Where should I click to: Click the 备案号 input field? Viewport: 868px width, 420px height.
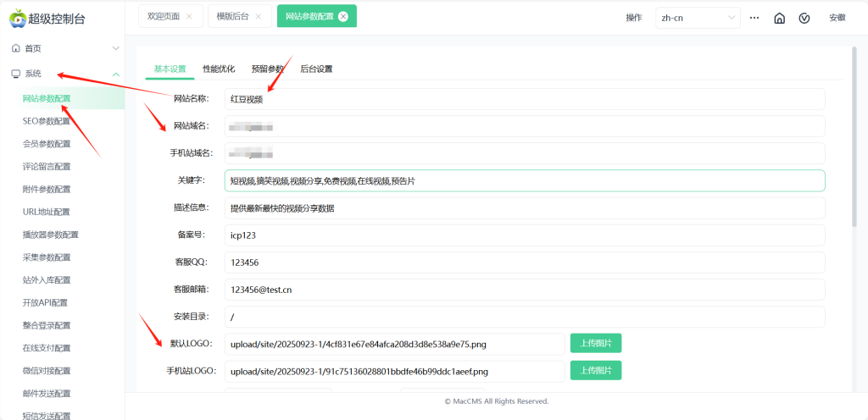click(x=525, y=235)
